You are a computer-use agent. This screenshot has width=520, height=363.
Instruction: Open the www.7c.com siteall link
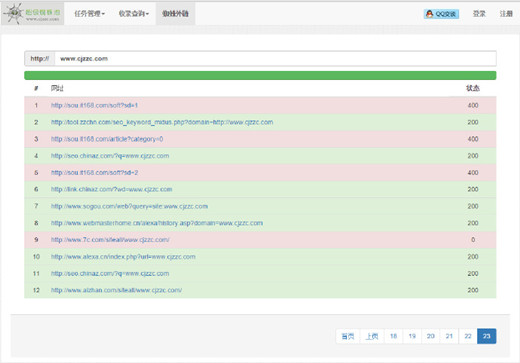click(x=110, y=240)
